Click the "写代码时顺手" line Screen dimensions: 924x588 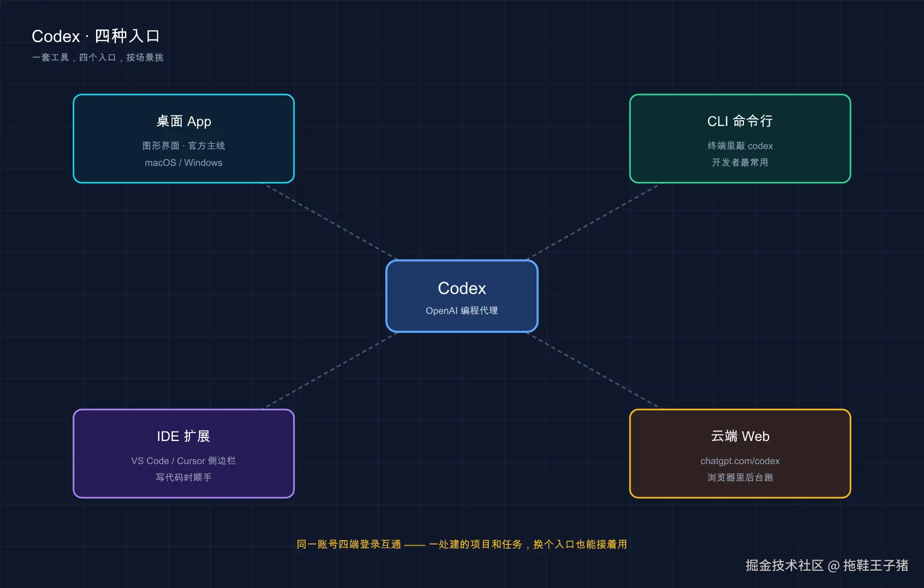(x=184, y=477)
